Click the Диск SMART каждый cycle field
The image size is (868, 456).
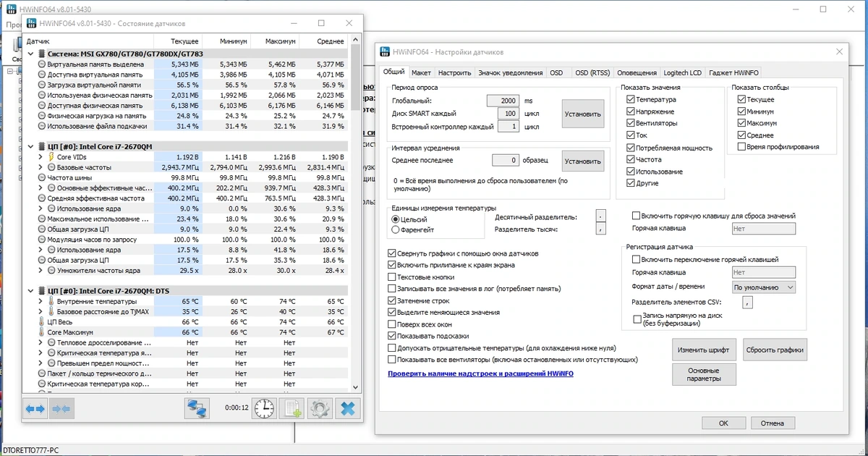coord(509,114)
